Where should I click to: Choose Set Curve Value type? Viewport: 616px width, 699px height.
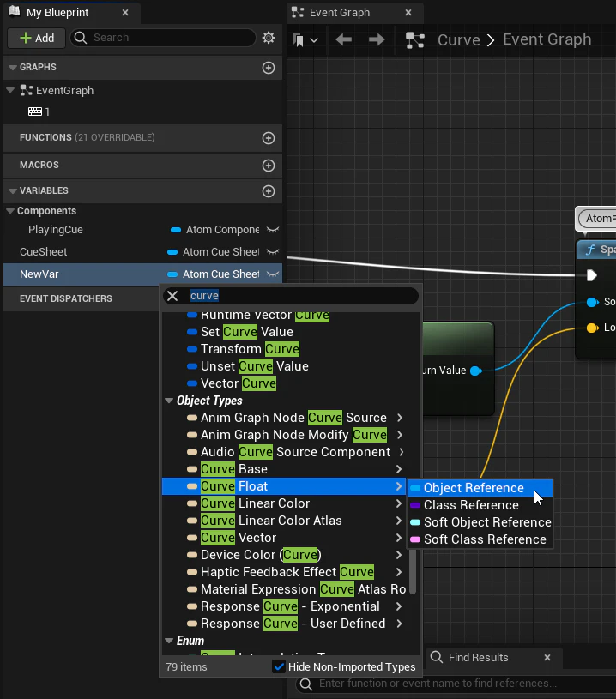point(247,332)
